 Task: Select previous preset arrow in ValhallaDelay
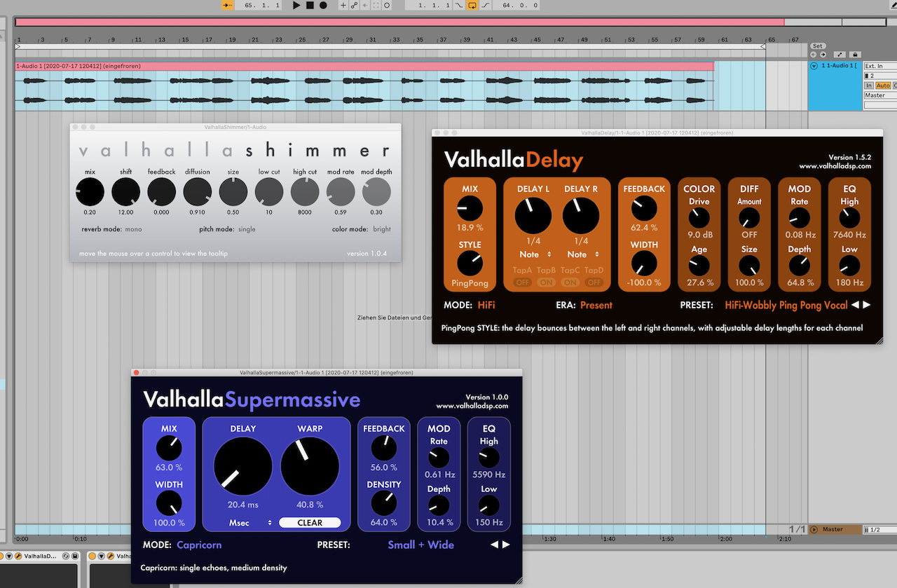856,305
